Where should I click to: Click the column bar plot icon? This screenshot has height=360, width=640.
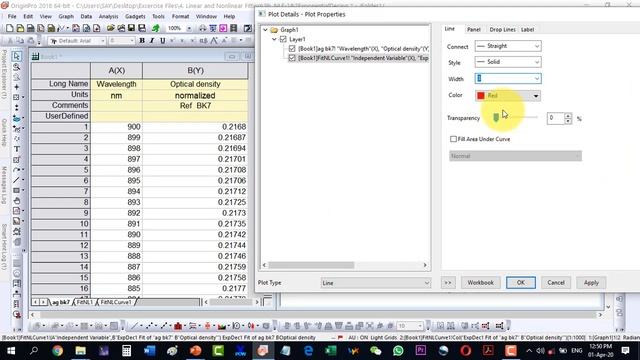point(178,326)
